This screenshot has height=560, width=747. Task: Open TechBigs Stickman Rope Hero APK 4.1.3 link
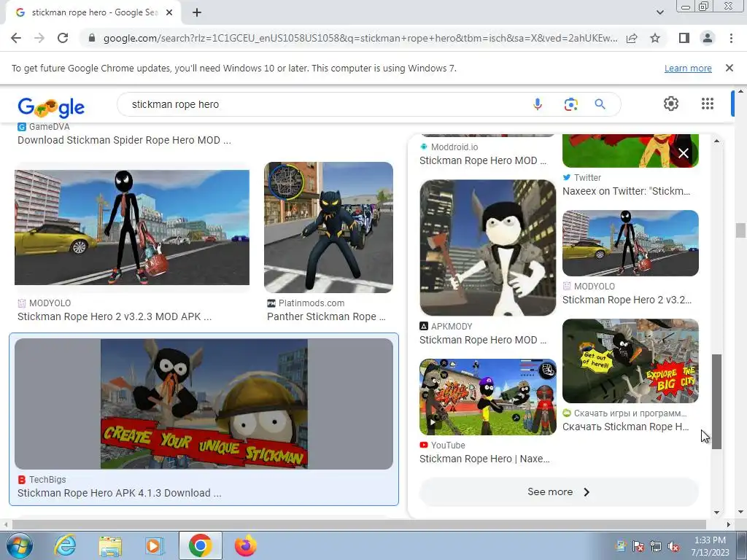tap(119, 493)
